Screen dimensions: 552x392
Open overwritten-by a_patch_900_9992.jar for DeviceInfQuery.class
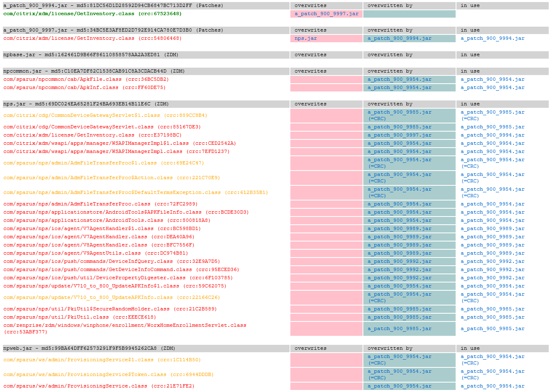click(x=399, y=261)
